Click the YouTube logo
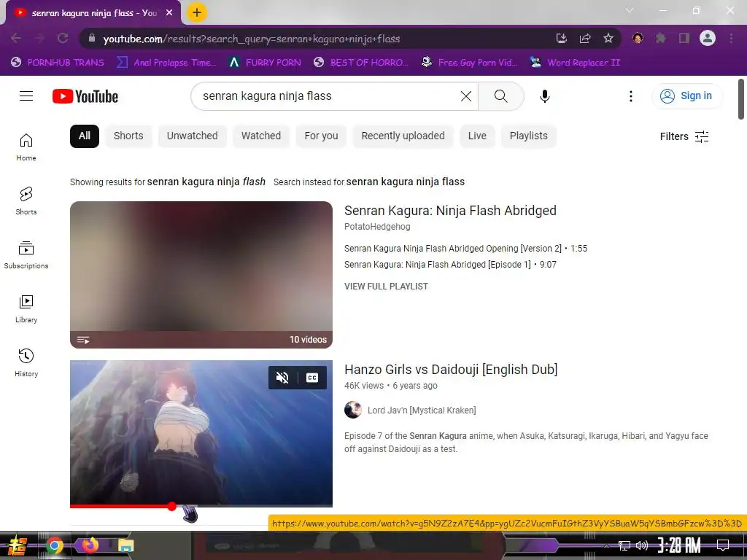 click(85, 96)
